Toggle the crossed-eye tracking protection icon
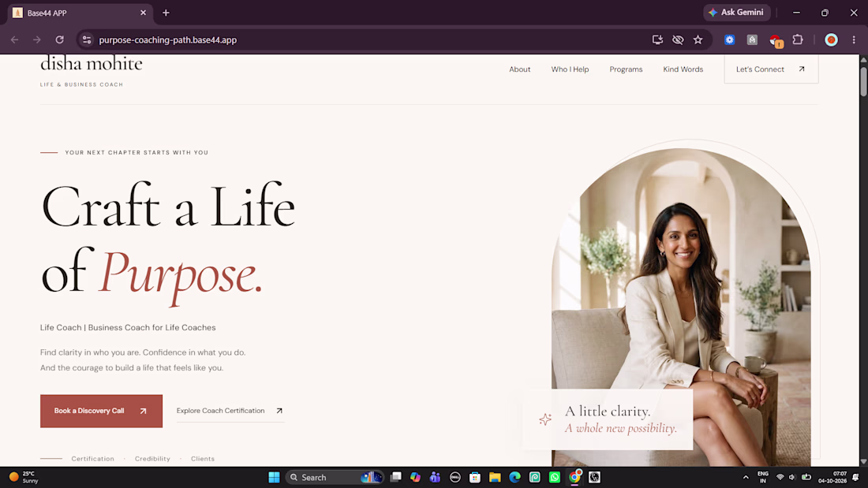 (678, 40)
